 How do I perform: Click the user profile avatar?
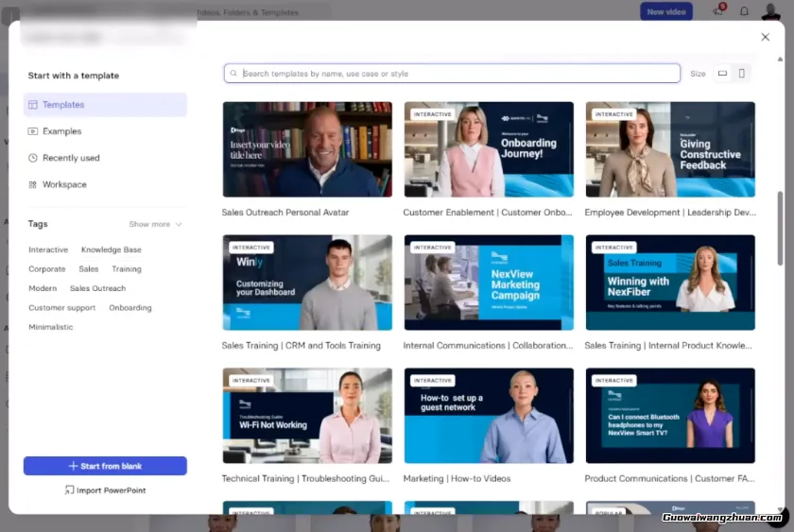tap(771, 11)
